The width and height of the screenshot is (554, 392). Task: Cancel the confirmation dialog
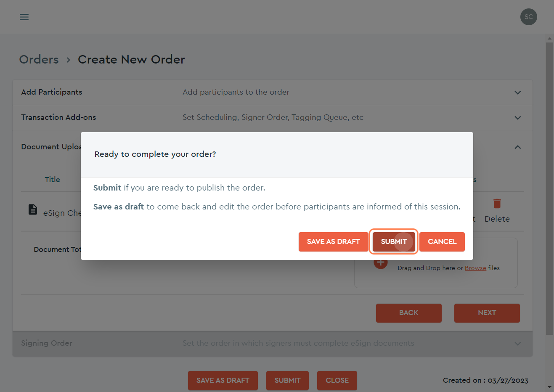[x=442, y=242]
